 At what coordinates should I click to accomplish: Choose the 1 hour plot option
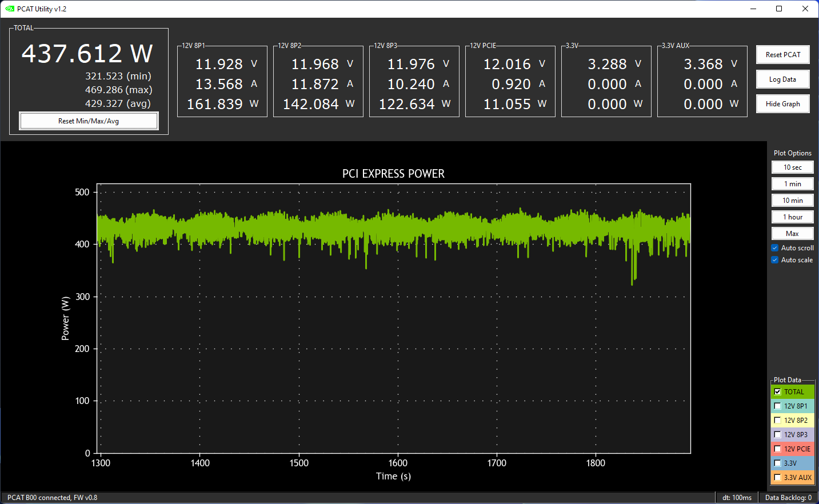pos(792,217)
